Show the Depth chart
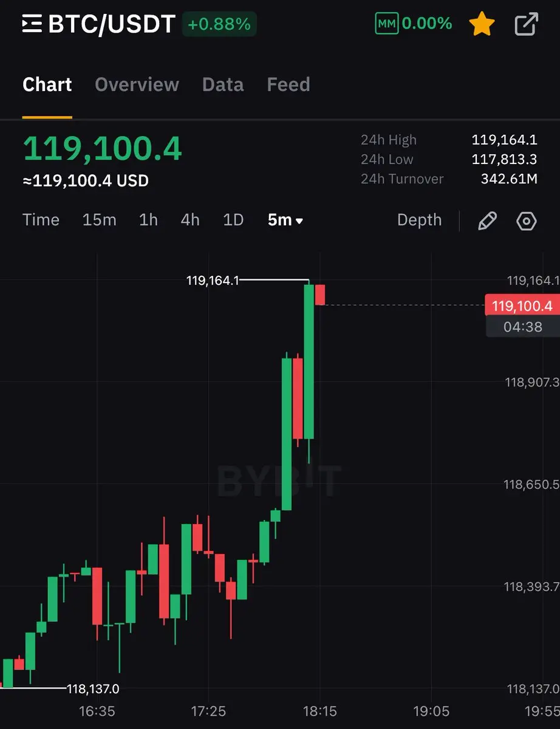Screen dimensions: 560x729 click(419, 220)
